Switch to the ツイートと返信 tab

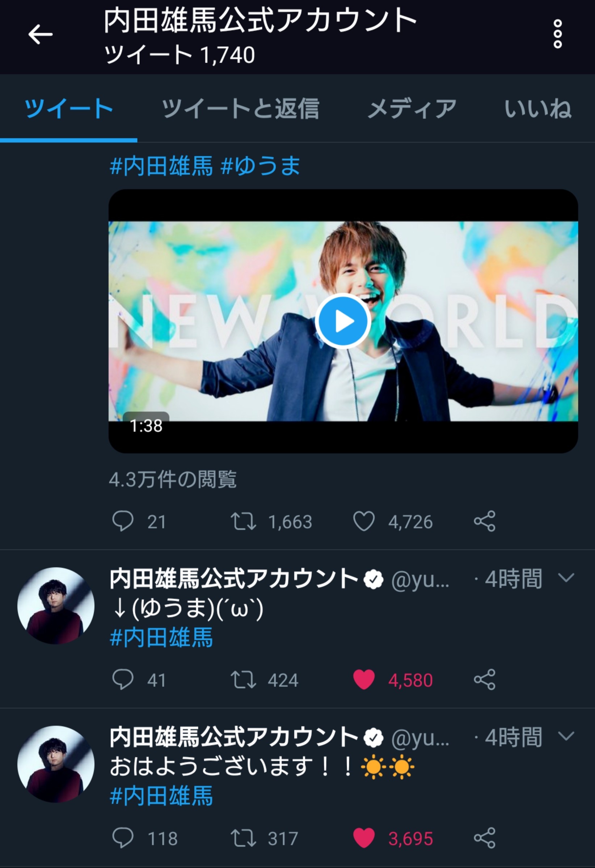tap(240, 108)
